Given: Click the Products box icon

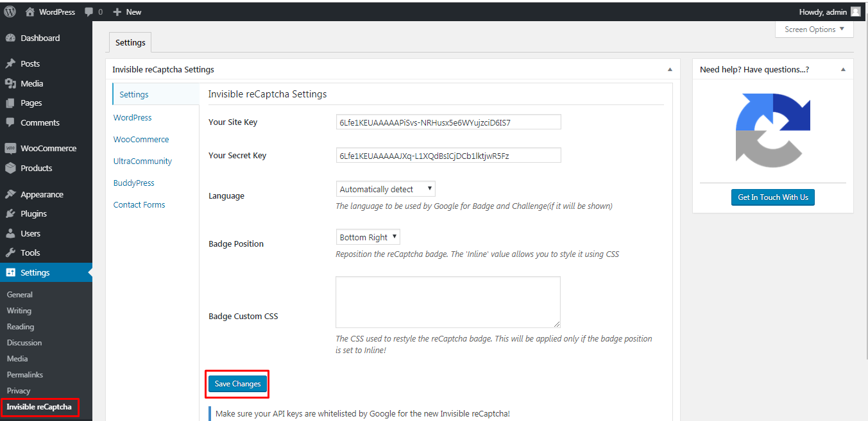Looking at the screenshot, I should tap(10, 168).
